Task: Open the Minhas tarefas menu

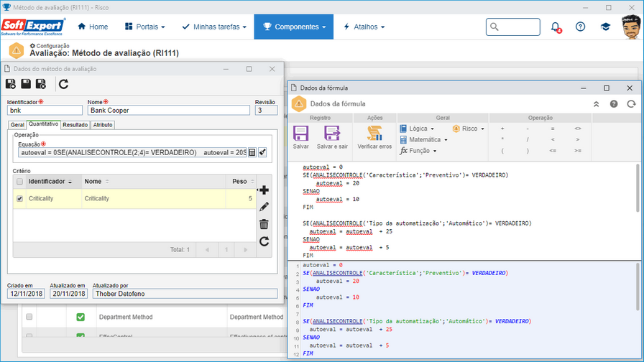Action: (214, 27)
